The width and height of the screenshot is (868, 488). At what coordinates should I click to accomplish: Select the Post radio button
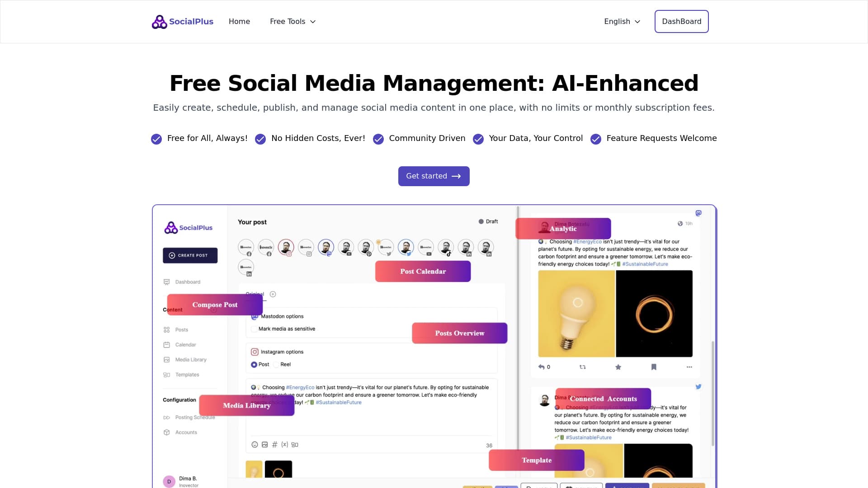tap(254, 364)
